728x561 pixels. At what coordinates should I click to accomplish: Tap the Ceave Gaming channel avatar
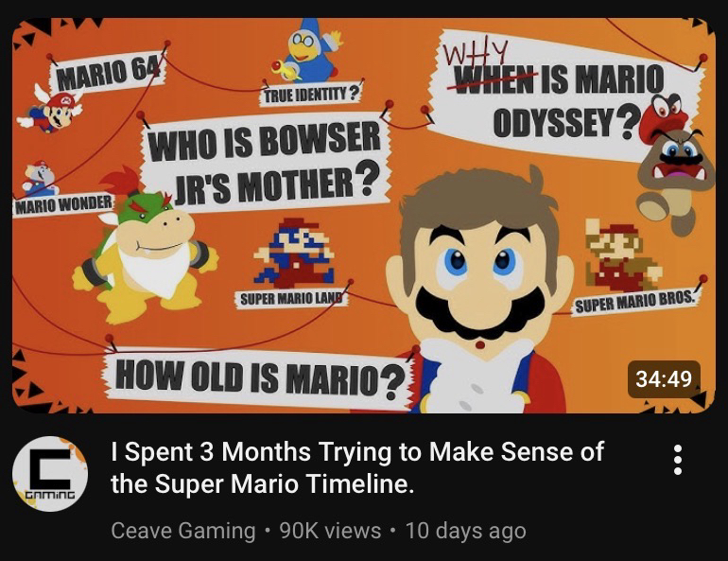point(50,473)
